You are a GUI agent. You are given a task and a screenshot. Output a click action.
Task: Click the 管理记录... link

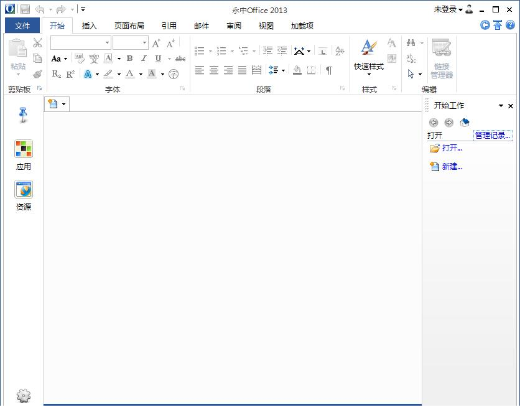(493, 136)
